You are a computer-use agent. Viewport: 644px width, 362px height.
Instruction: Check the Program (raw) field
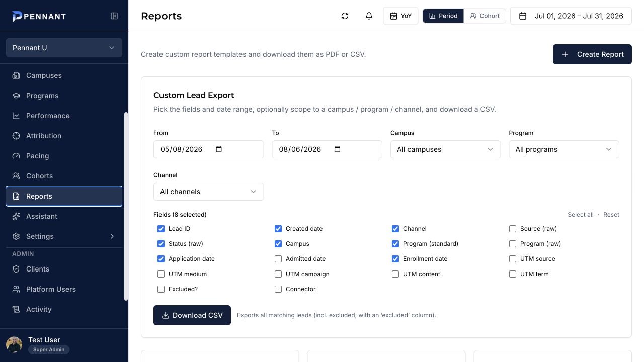click(513, 244)
